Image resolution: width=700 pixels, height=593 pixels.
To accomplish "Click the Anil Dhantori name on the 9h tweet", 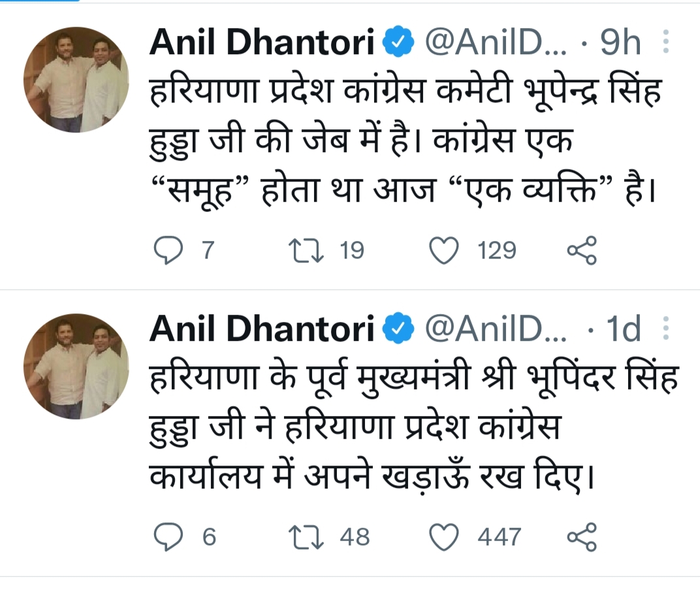I will tap(262, 43).
